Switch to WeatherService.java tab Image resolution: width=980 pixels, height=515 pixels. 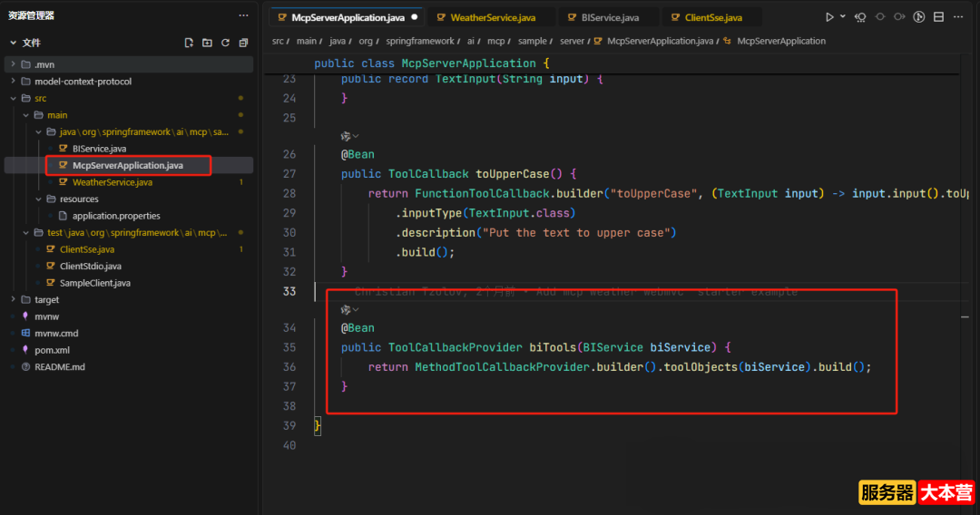493,17
